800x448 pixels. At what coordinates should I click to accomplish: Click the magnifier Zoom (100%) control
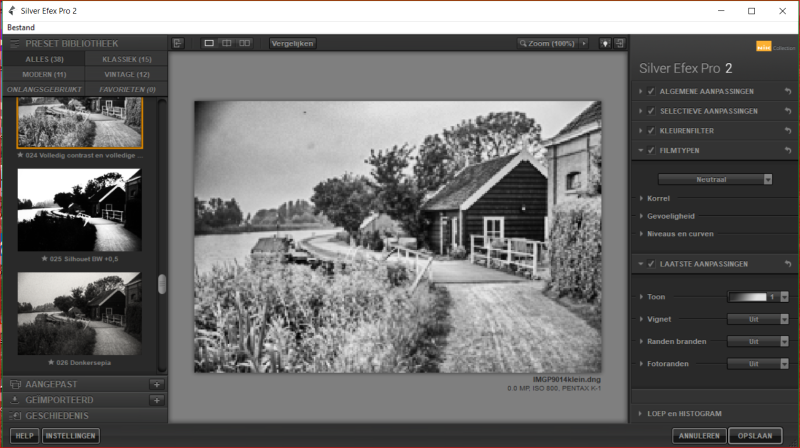point(547,43)
